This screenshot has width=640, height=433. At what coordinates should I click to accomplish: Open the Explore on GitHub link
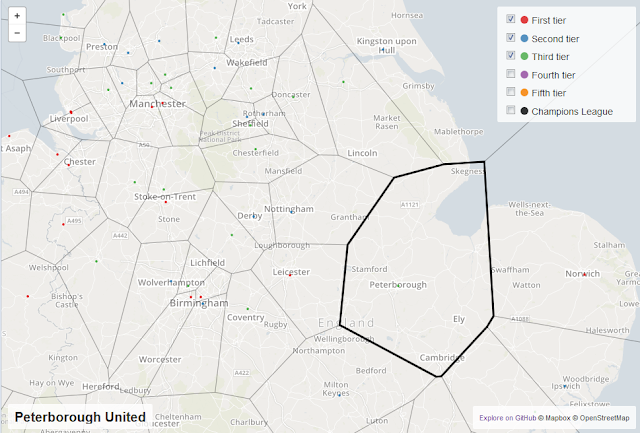[x=507, y=418]
